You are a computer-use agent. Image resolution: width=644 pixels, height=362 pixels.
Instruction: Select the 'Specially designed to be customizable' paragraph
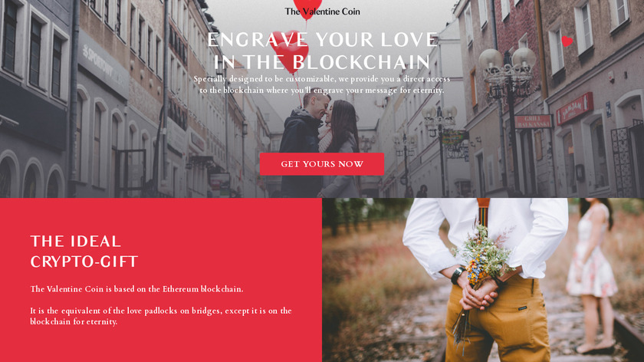pyautogui.click(x=322, y=84)
